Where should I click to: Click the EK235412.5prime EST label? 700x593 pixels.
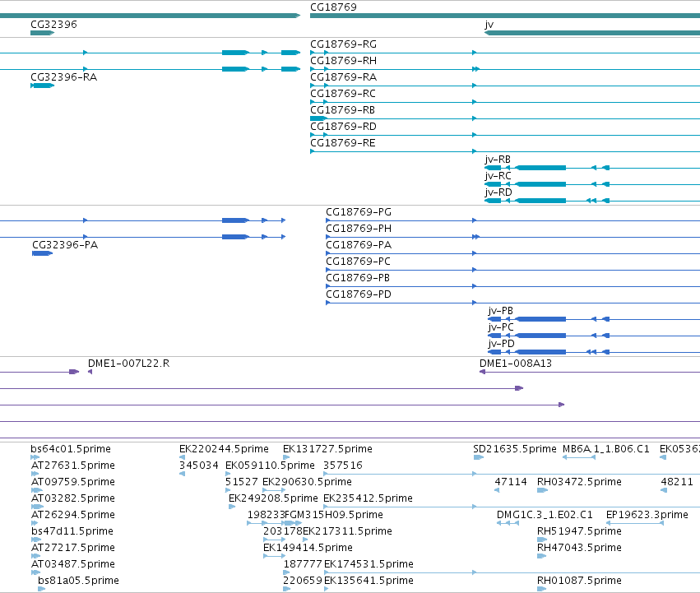[x=368, y=498]
